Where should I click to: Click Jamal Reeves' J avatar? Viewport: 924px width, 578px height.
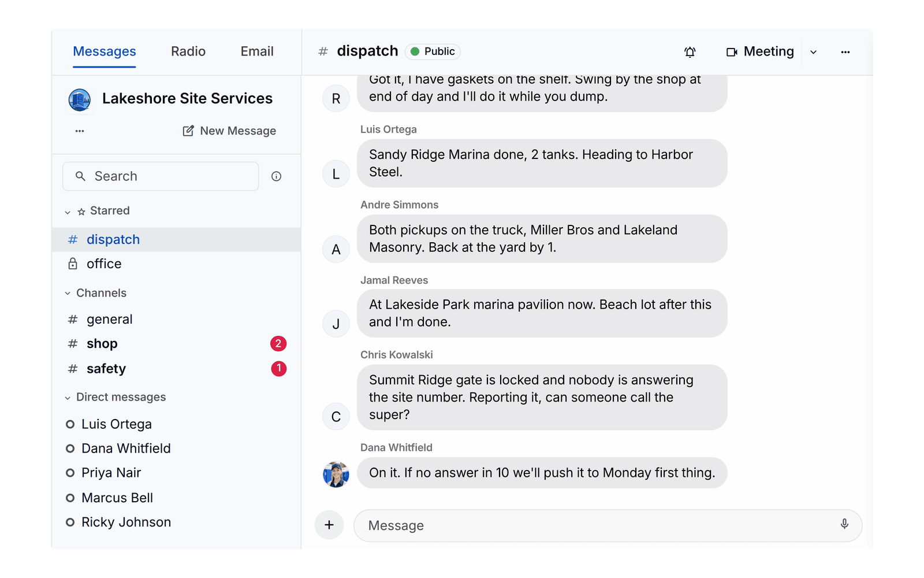[336, 324]
